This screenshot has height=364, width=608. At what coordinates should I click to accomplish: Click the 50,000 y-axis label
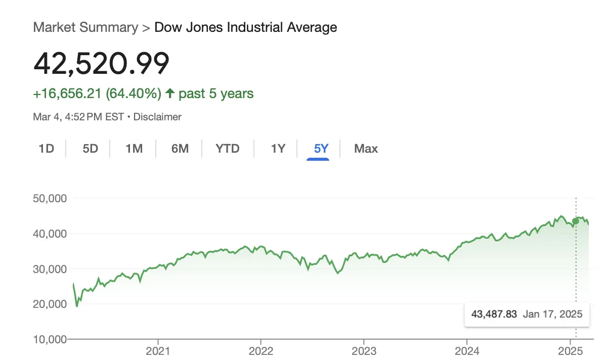pyautogui.click(x=50, y=198)
